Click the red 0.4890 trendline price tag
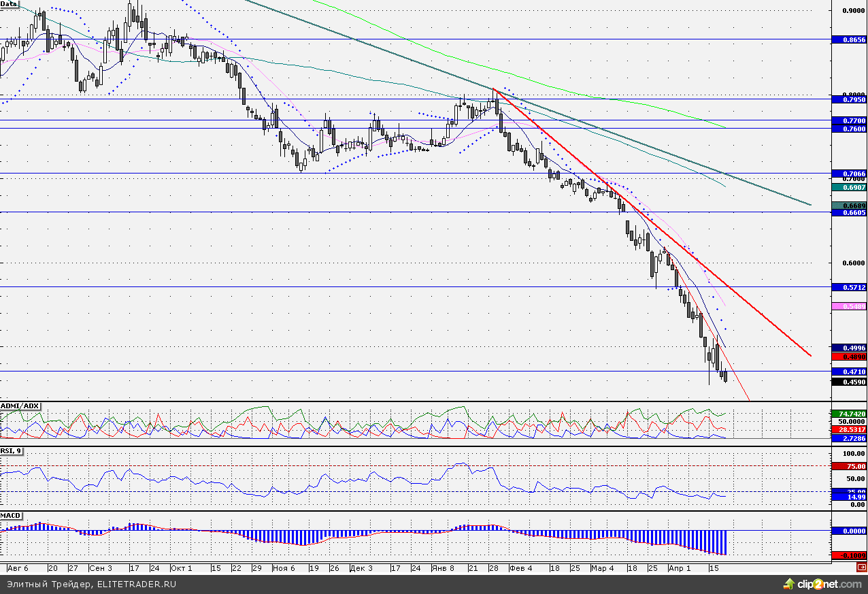 [849, 357]
